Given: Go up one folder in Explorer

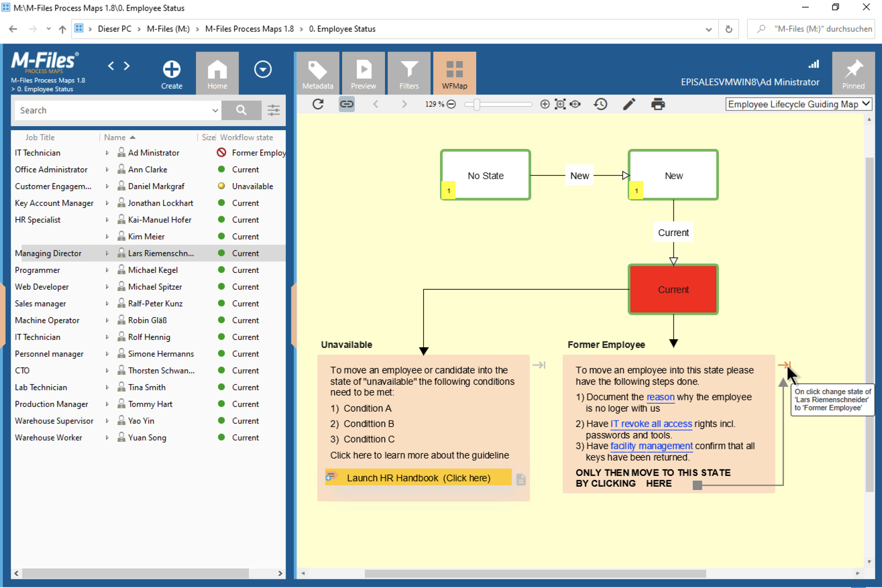Looking at the screenshot, I should click(x=62, y=30).
